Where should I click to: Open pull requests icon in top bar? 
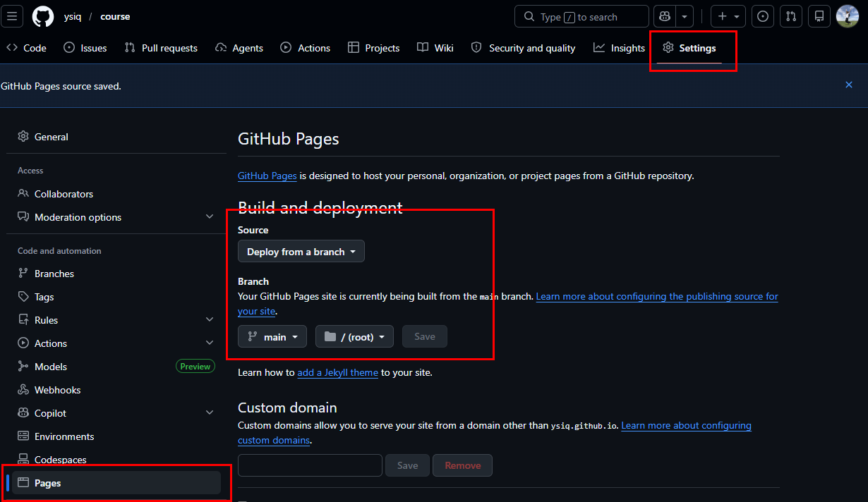791,16
